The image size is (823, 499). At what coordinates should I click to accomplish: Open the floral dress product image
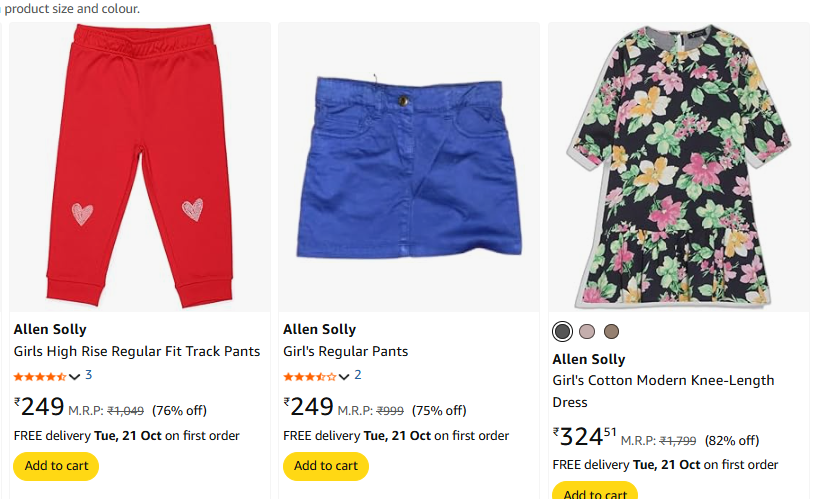tap(679, 167)
